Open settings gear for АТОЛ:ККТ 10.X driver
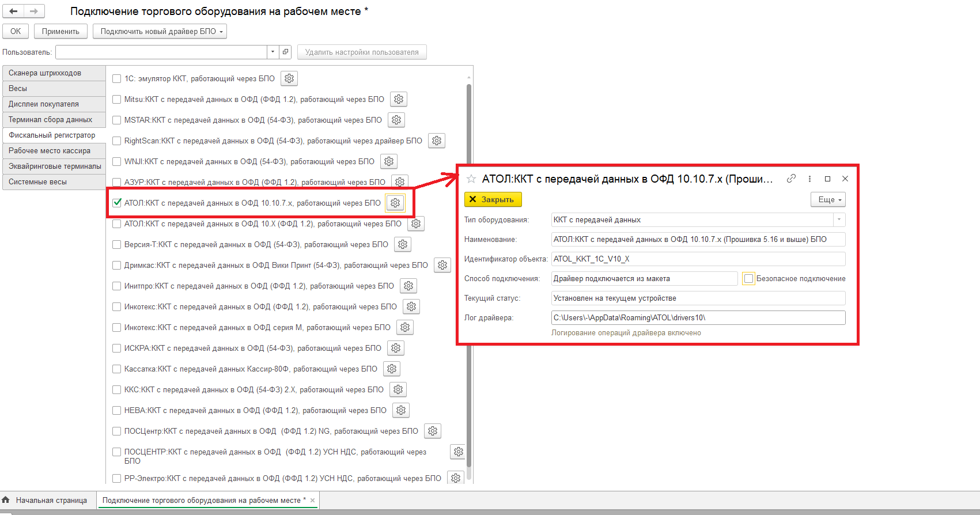Viewport: 980px width, 515px height. 416,224
